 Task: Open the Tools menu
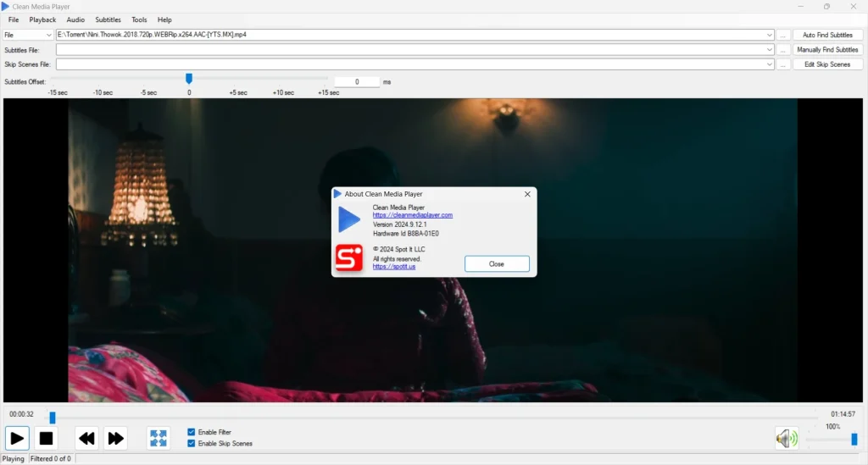coord(139,19)
